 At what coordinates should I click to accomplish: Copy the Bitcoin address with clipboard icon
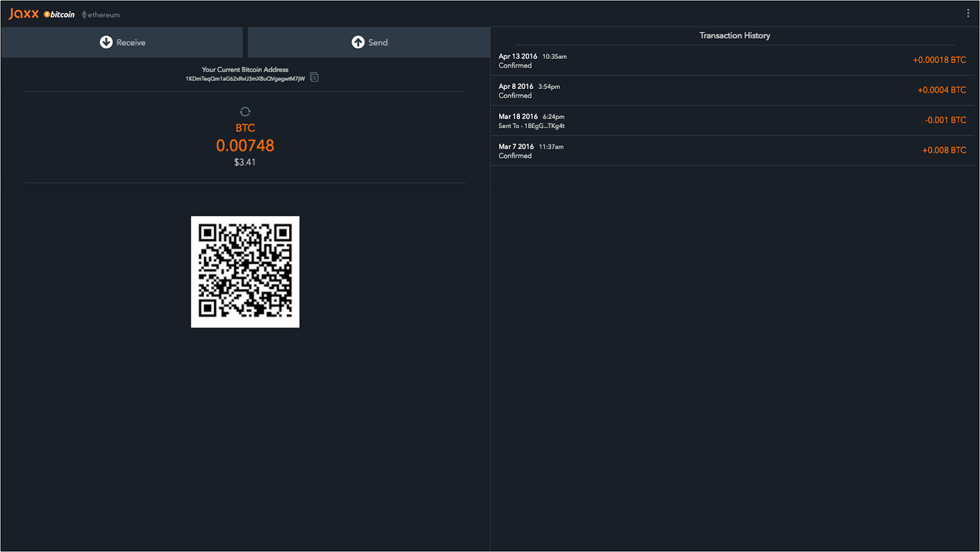(314, 77)
